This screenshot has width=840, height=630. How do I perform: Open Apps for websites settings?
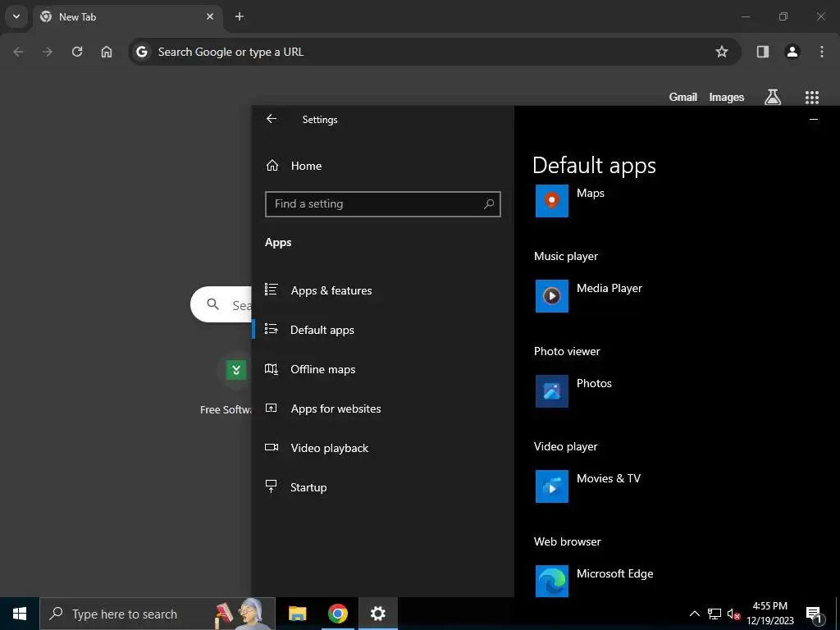tap(382, 409)
